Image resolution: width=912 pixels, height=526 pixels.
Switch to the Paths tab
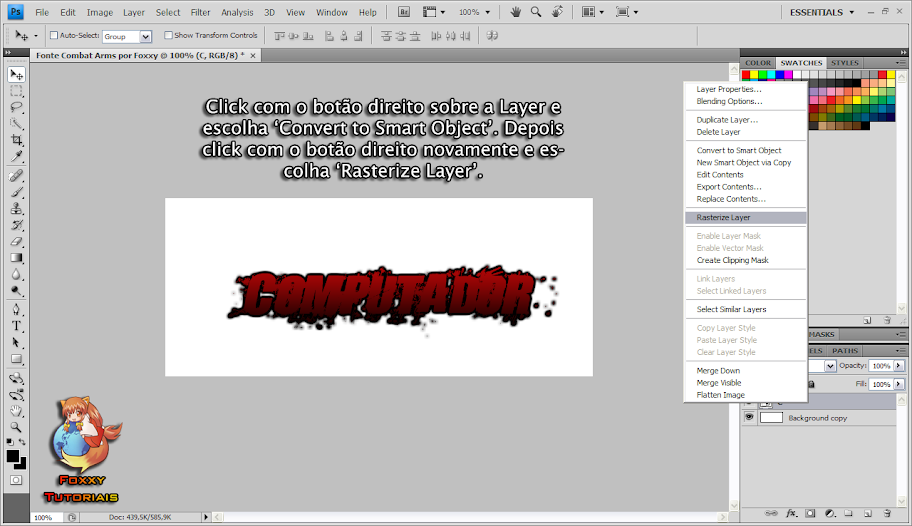pyautogui.click(x=845, y=351)
